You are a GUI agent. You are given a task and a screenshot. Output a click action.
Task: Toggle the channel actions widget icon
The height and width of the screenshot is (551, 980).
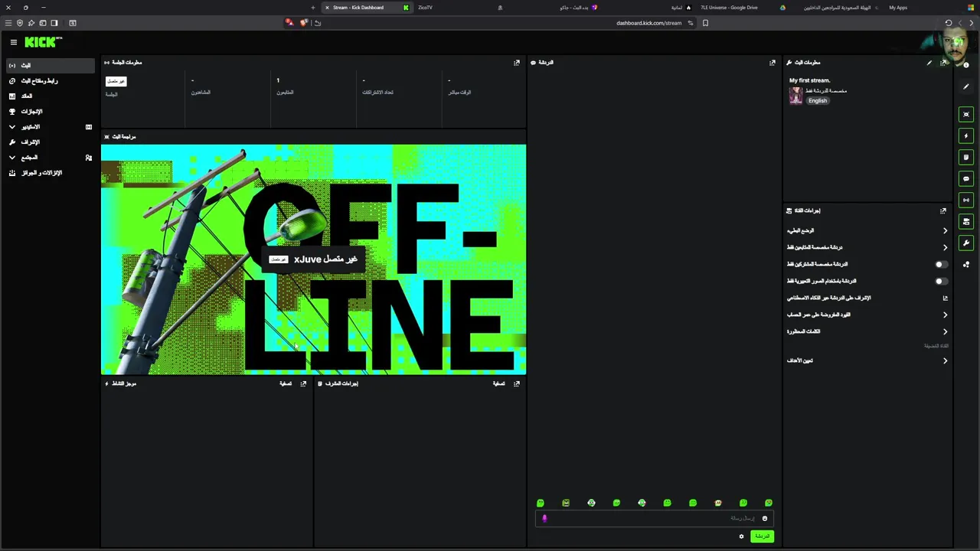click(966, 221)
